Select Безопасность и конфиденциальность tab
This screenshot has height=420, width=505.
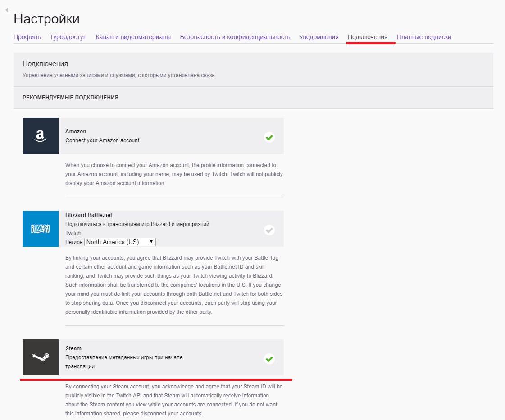pos(235,37)
